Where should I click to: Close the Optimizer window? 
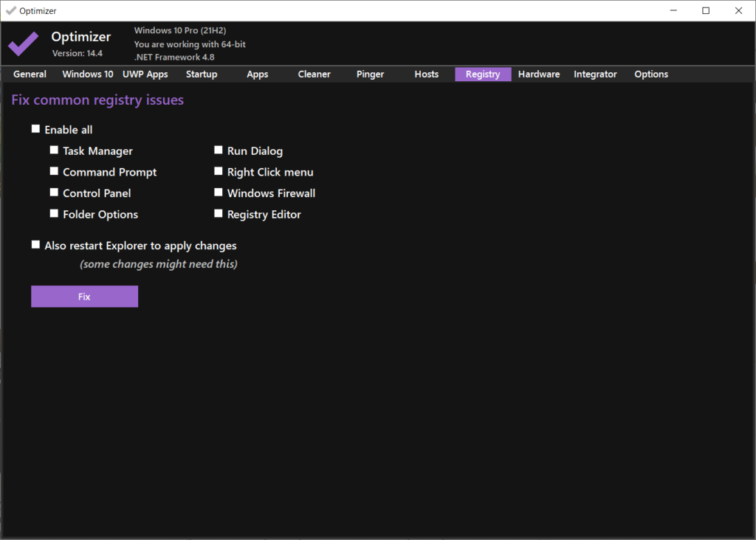pos(738,10)
